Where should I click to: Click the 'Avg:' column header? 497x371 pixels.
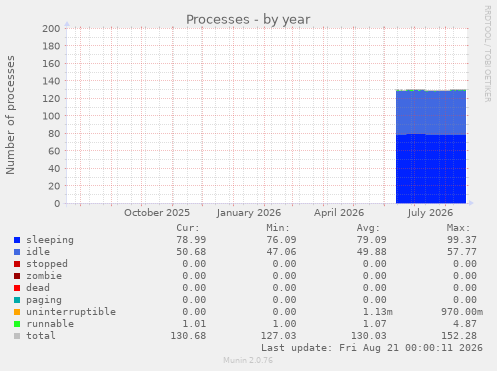tap(368, 228)
